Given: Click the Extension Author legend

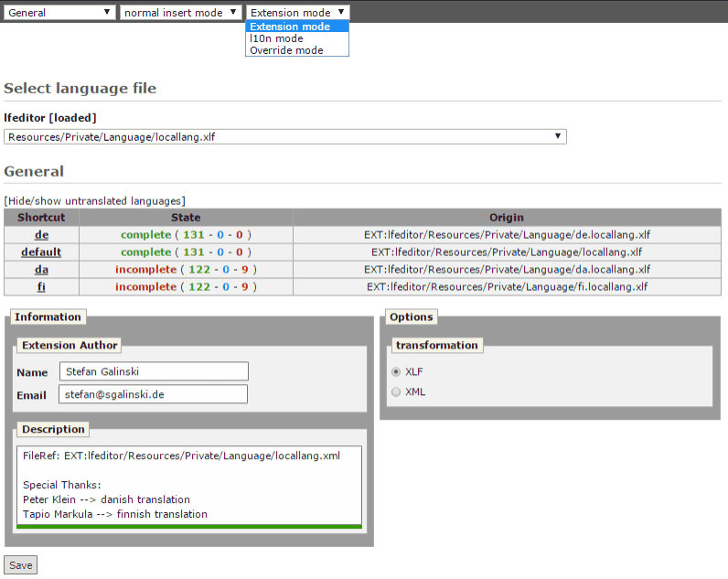Looking at the screenshot, I should point(70,345).
